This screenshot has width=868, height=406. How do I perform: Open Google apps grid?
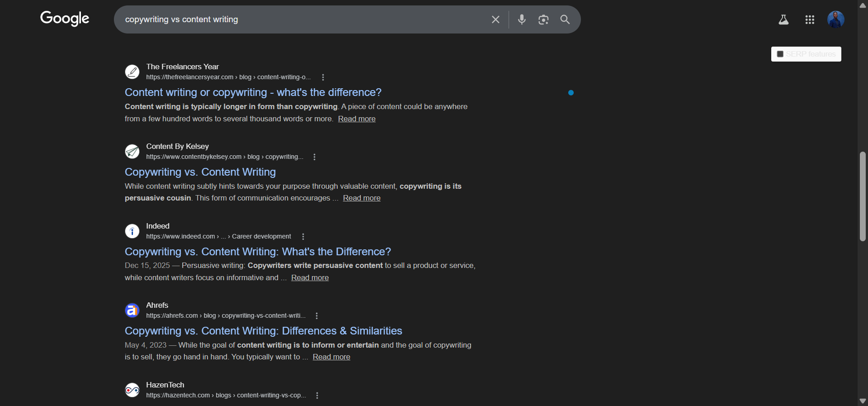(x=810, y=19)
